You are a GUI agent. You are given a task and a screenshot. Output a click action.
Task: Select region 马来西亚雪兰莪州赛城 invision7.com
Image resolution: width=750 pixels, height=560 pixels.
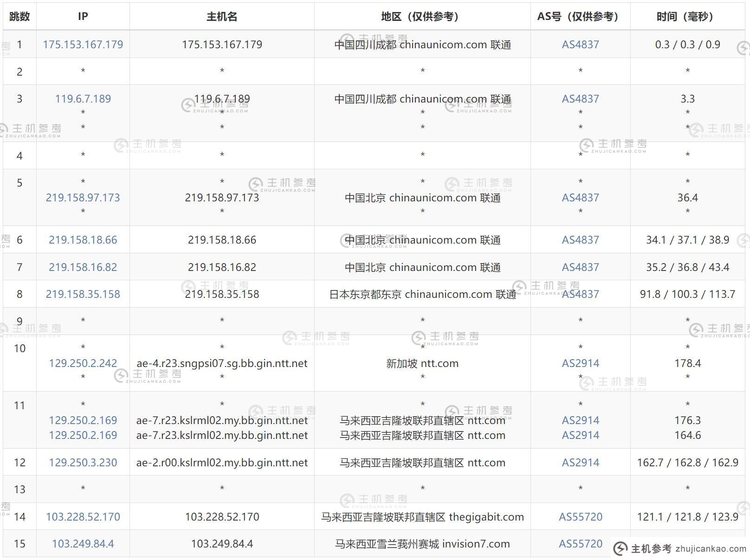(422, 544)
